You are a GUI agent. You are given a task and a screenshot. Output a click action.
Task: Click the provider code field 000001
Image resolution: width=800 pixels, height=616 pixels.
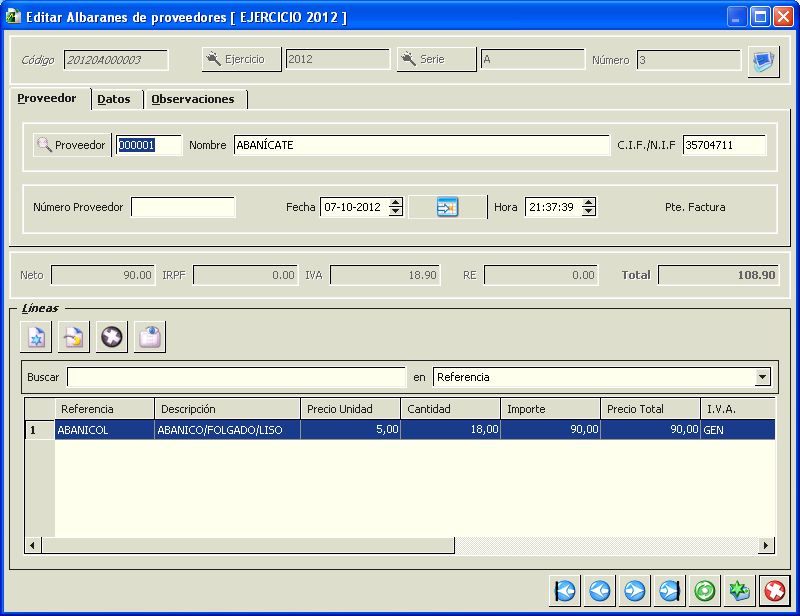click(149, 145)
